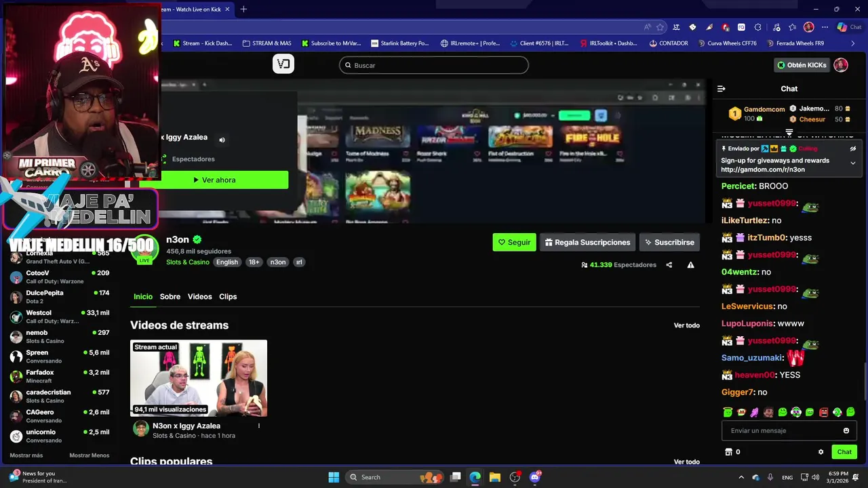Click the green 'Ver ahora' button

tap(214, 180)
